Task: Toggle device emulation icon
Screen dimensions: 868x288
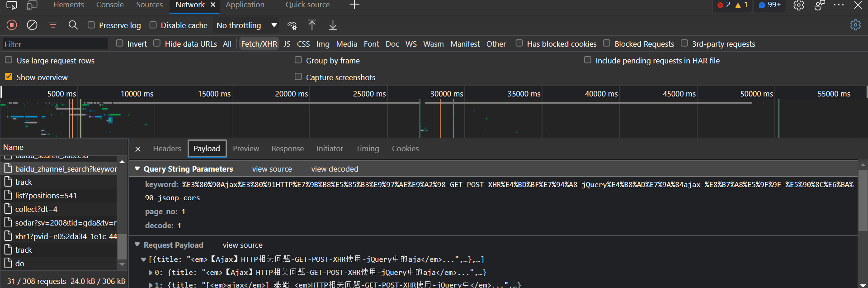Action: (x=32, y=5)
